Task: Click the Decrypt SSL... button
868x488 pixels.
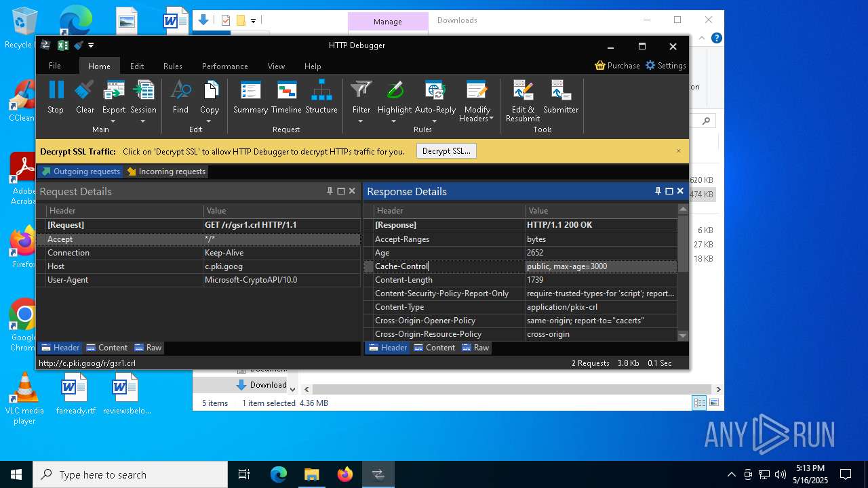Action: click(x=446, y=151)
